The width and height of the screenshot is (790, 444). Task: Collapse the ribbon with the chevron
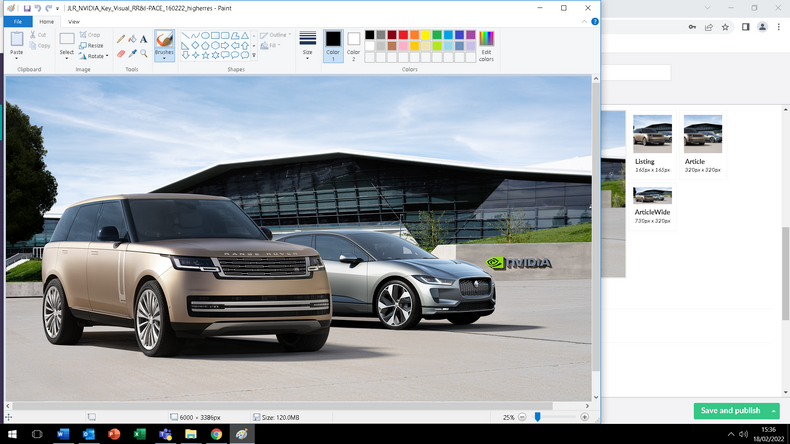[584, 22]
